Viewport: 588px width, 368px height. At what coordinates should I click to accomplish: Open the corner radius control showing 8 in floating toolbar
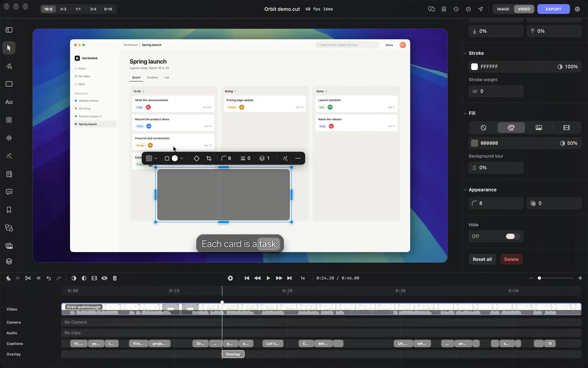point(226,158)
